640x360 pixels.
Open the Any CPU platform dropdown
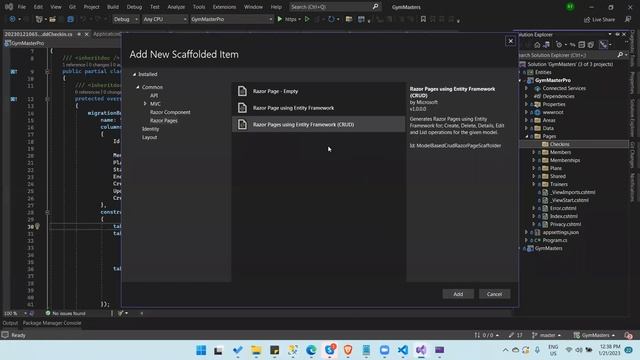coord(164,19)
